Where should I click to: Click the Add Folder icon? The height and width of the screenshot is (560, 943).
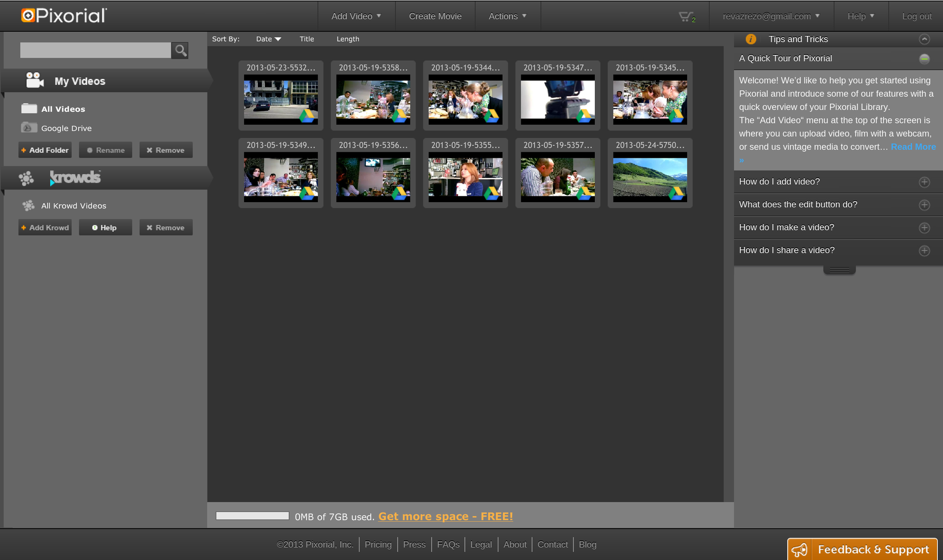tap(24, 150)
